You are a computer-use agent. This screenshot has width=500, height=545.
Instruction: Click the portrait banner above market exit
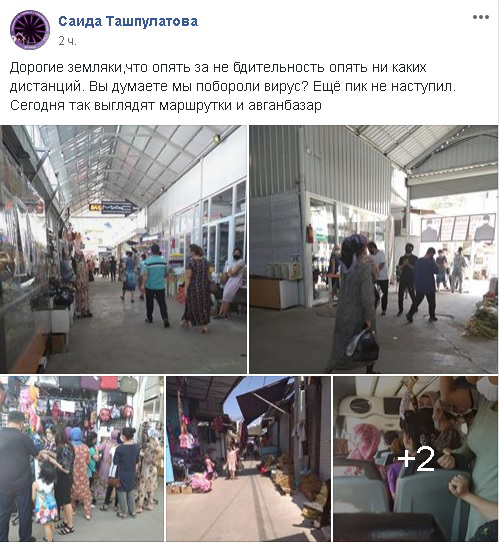[458, 228]
